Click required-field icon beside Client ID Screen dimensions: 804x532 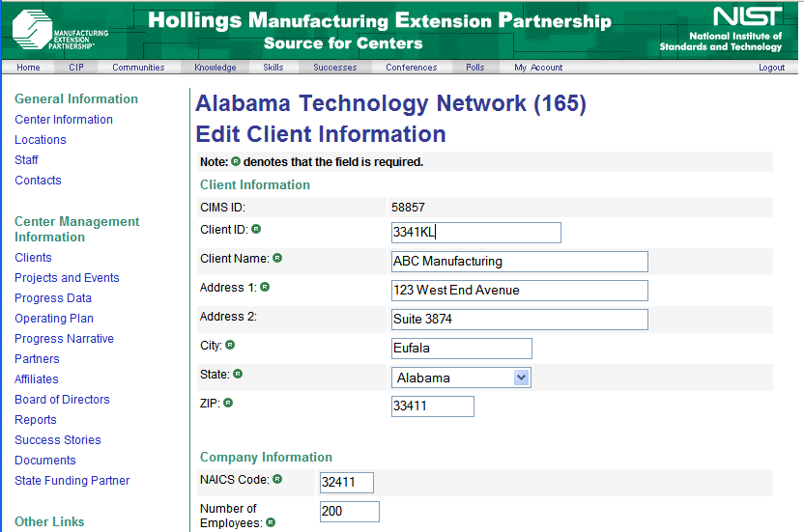256,230
